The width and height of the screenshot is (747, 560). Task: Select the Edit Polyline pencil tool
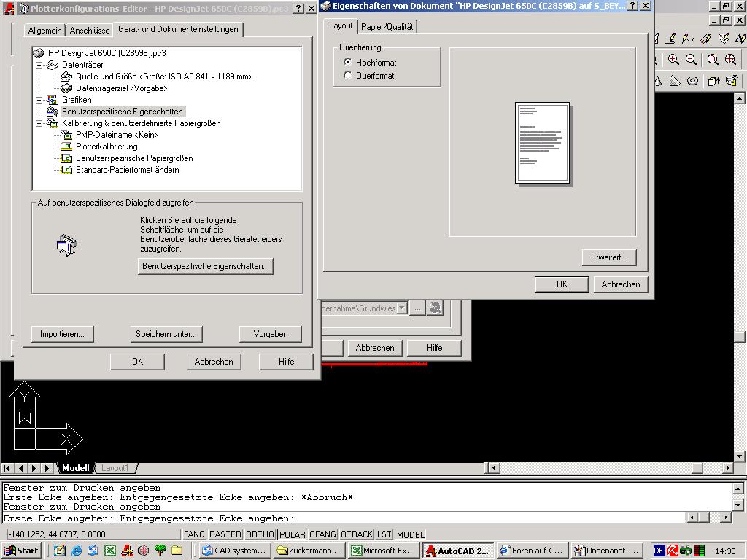coord(671,38)
